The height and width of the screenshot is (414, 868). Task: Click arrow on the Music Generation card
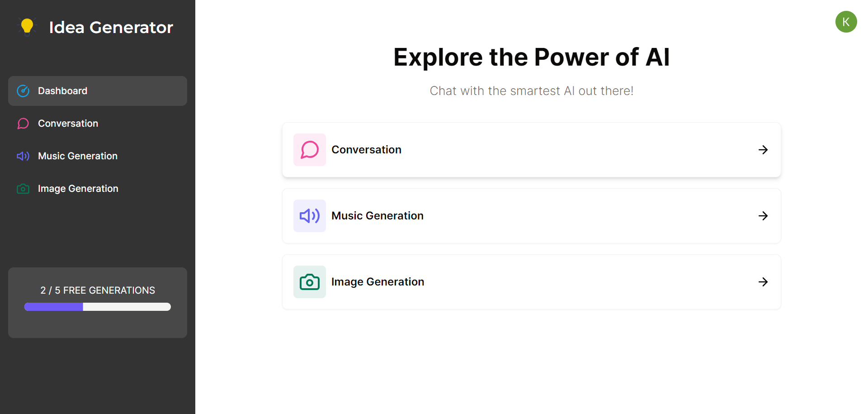click(763, 216)
